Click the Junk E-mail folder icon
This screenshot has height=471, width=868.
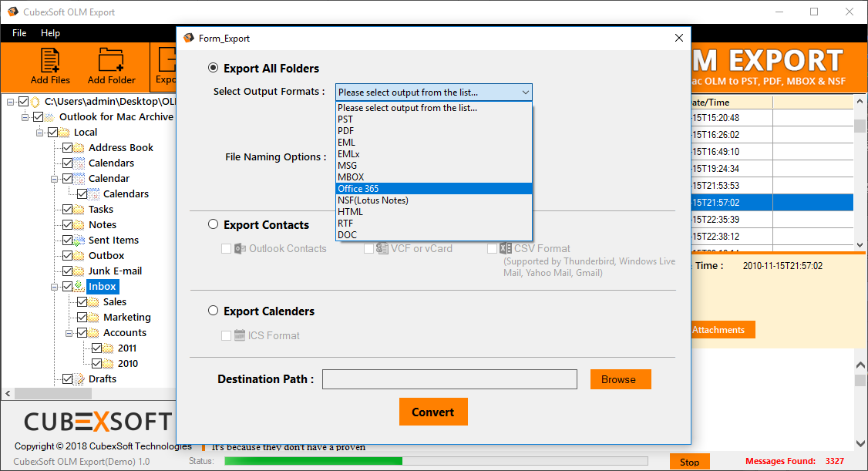coord(79,271)
